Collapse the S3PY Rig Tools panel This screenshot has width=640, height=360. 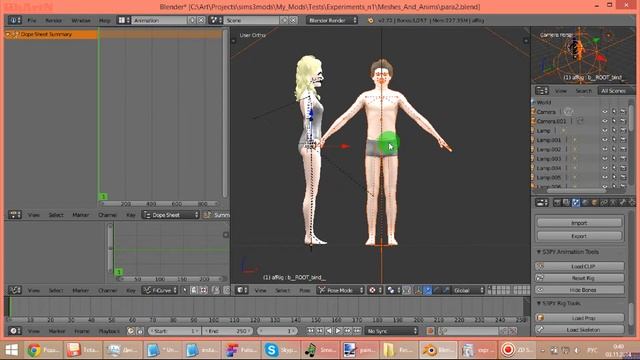point(539,303)
